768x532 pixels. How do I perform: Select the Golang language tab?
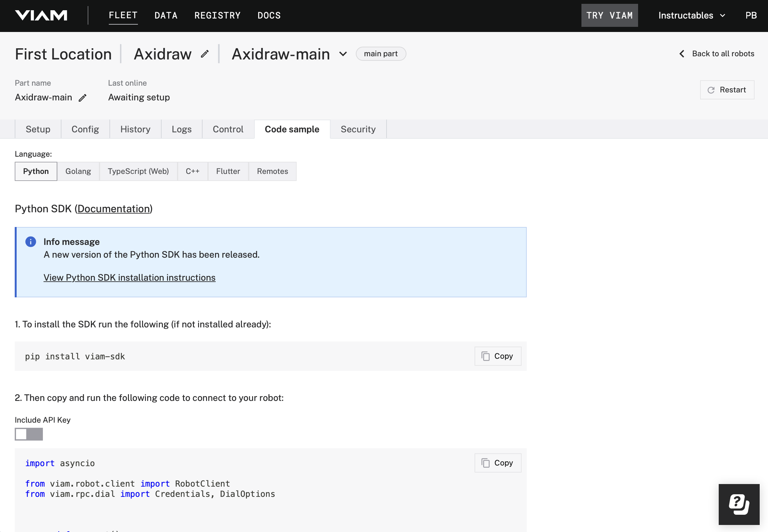[78, 171]
